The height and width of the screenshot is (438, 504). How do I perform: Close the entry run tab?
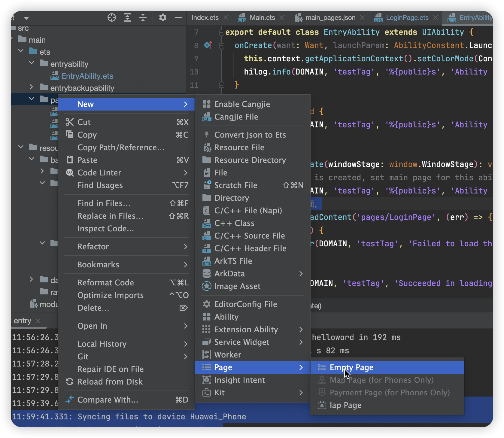coord(38,321)
